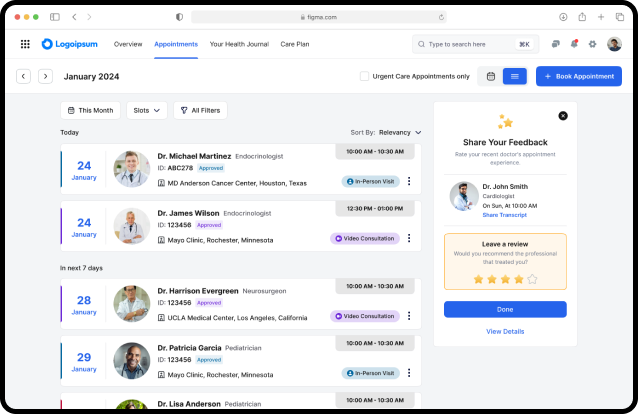Image resolution: width=638 pixels, height=414 pixels.
Task: Open browser downloads icon
Action: click(563, 17)
